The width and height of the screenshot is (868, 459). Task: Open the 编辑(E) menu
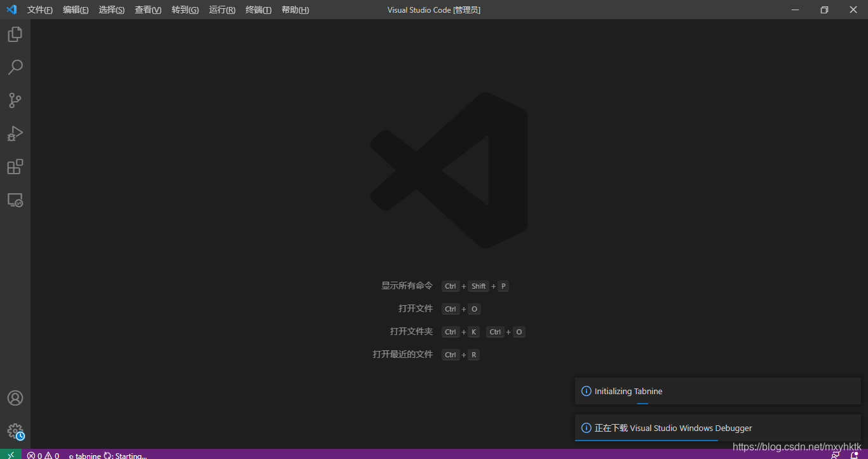(x=76, y=10)
